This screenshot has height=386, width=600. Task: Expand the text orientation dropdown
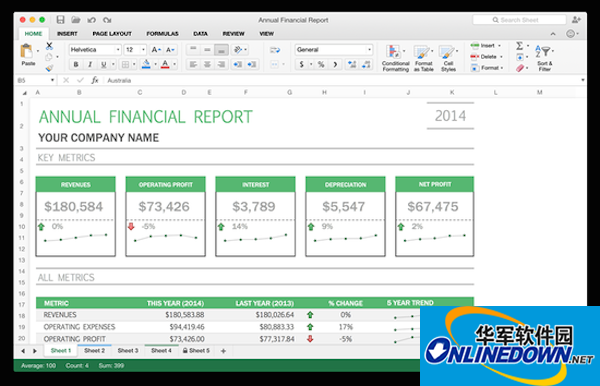tap(245, 50)
